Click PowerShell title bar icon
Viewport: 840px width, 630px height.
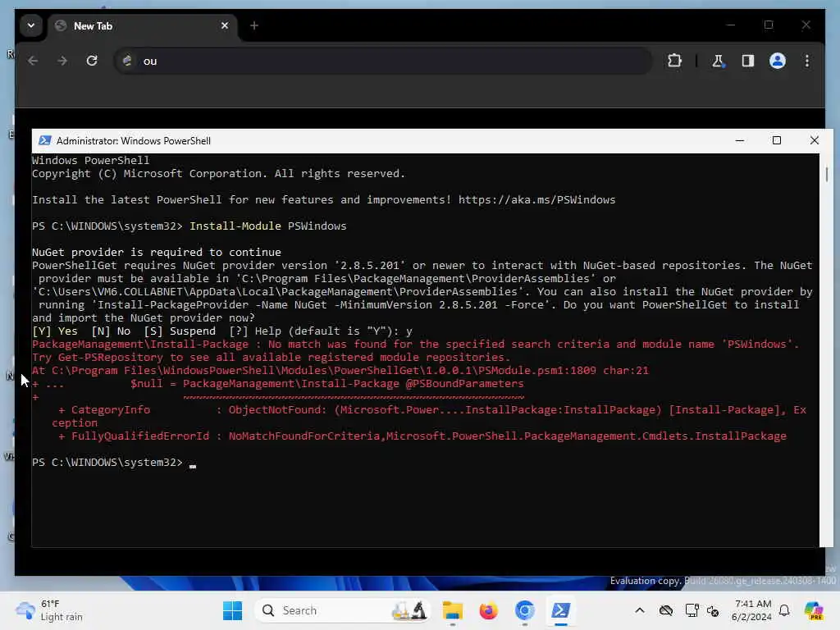(x=45, y=141)
